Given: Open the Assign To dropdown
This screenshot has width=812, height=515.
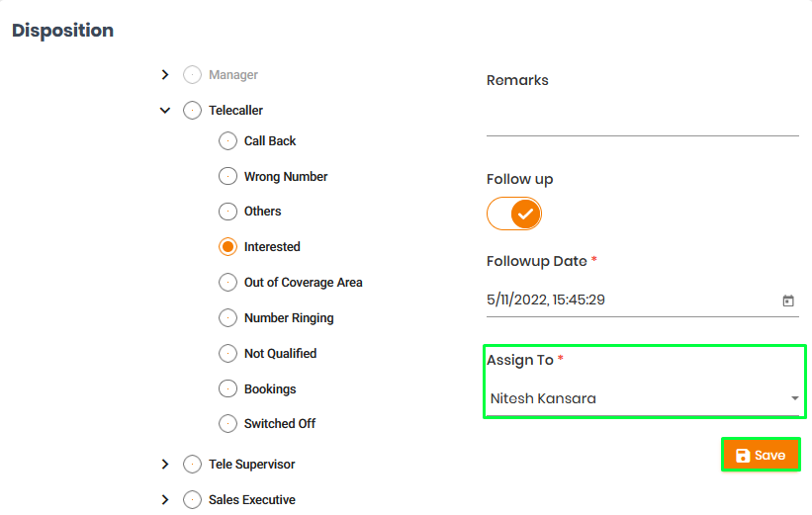Looking at the screenshot, I should pyautogui.click(x=643, y=398).
